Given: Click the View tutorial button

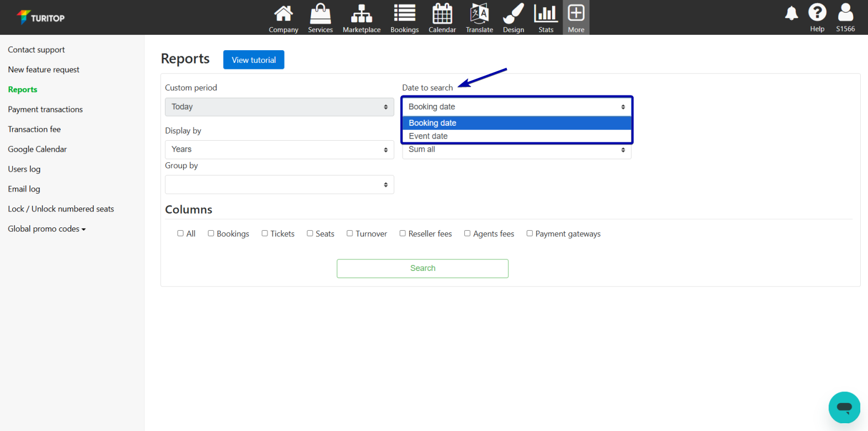Looking at the screenshot, I should 254,60.
